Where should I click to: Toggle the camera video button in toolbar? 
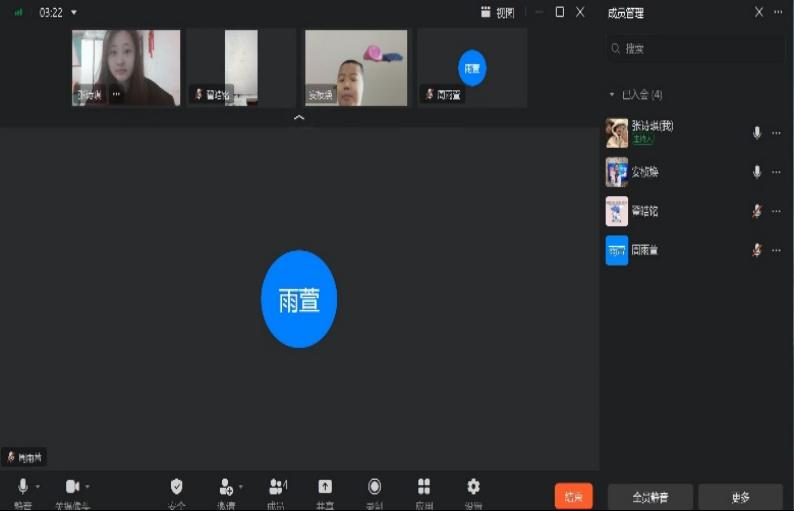pos(72,487)
